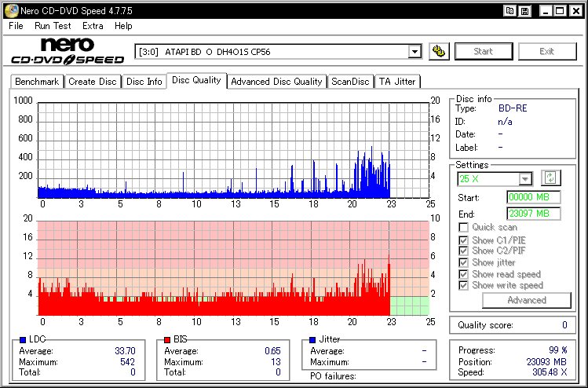Click the copy-to-clipboard icon in title bar
This screenshot has height=388, width=588.
coord(509,11)
